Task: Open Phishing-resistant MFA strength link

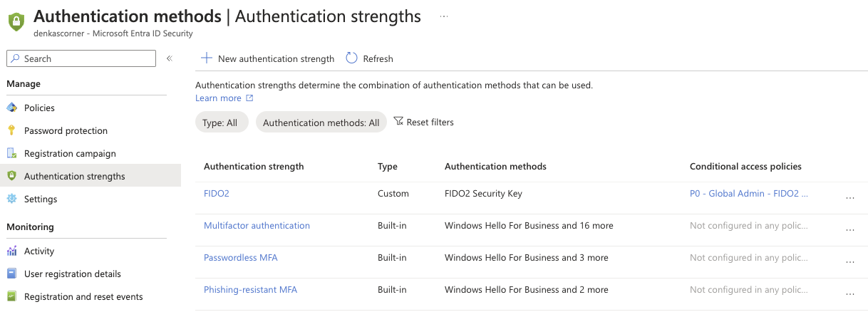Action: pyautogui.click(x=250, y=290)
